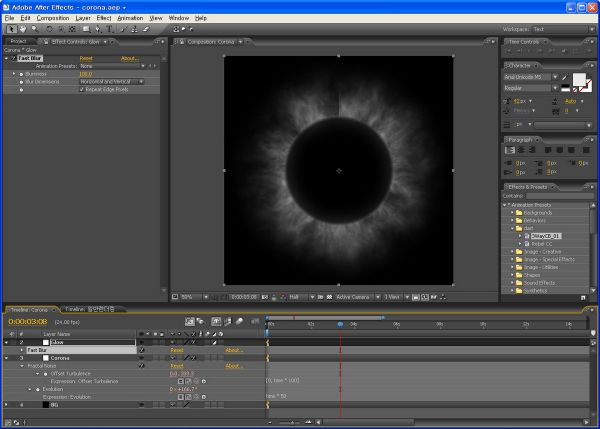This screenshot has width=600, height=429.
Task: Click the flowchart icon in viewer bar
Action: pyautogui.click(x=443, y=297)
